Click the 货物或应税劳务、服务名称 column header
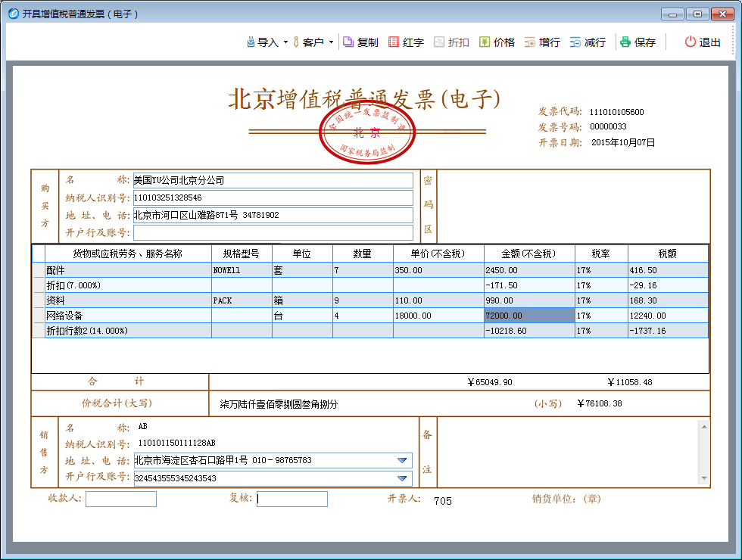Image resolution: width=742 pixels, height=560 pixels. [128, 254]
